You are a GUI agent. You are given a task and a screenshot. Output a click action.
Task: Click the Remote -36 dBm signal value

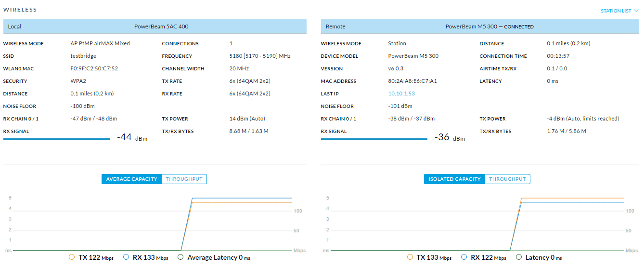pos(450,138)
